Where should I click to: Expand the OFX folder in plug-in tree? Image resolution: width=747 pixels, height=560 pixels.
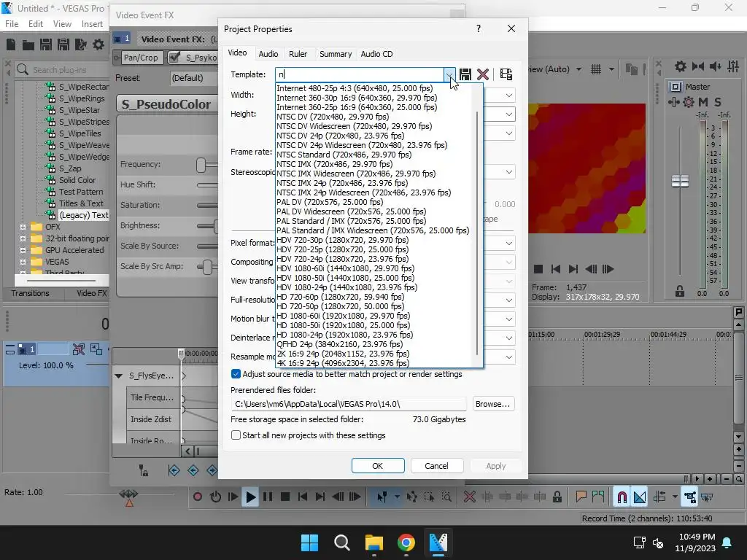click(x=23, y=227)
